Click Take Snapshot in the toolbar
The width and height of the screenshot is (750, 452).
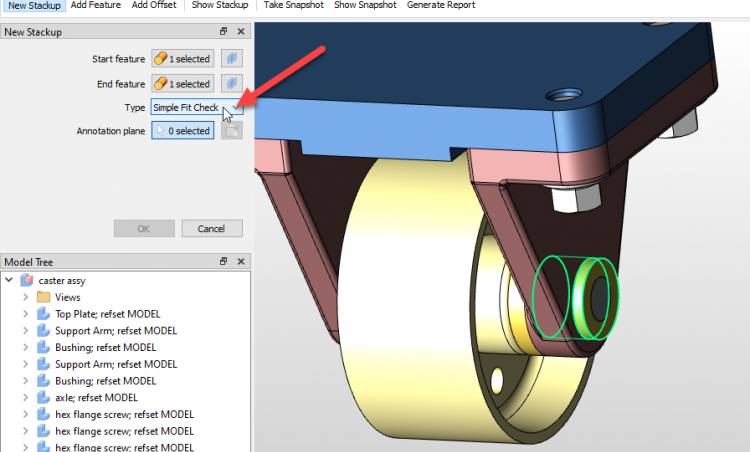click(x=295, y=5)
